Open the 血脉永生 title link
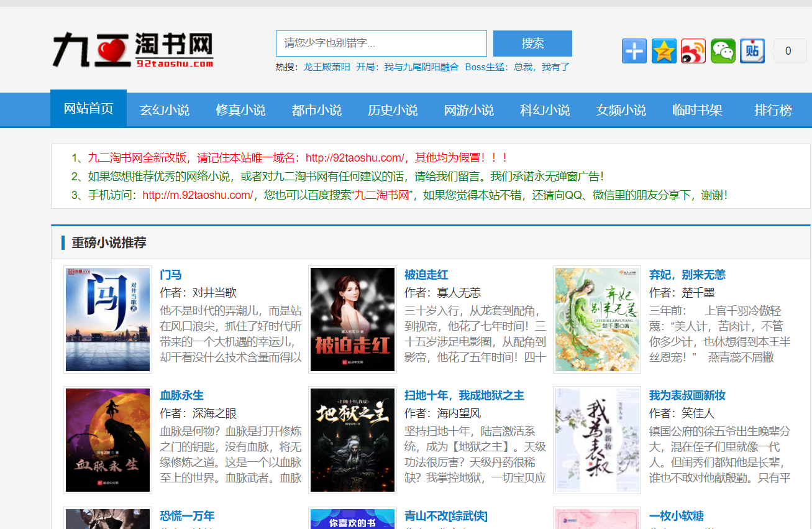 coord(181,395)
